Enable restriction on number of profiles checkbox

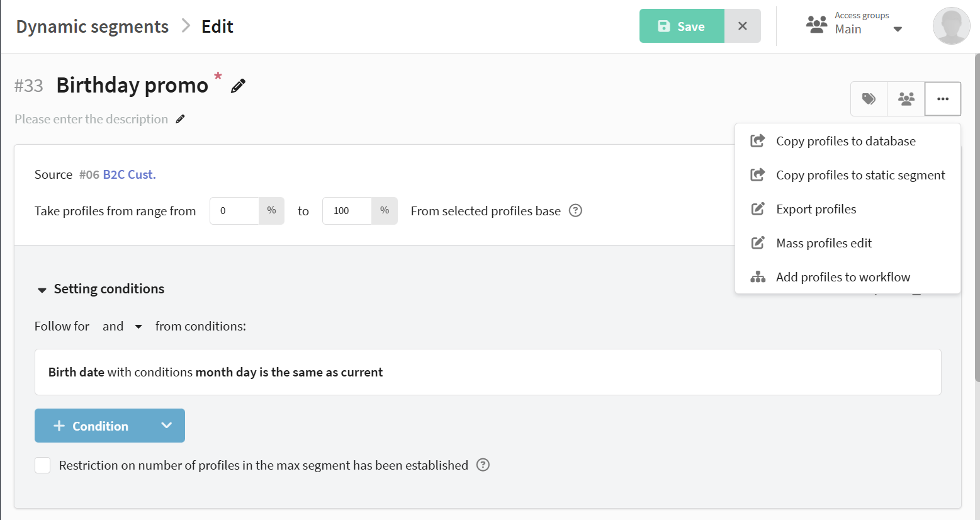(43, 465)
